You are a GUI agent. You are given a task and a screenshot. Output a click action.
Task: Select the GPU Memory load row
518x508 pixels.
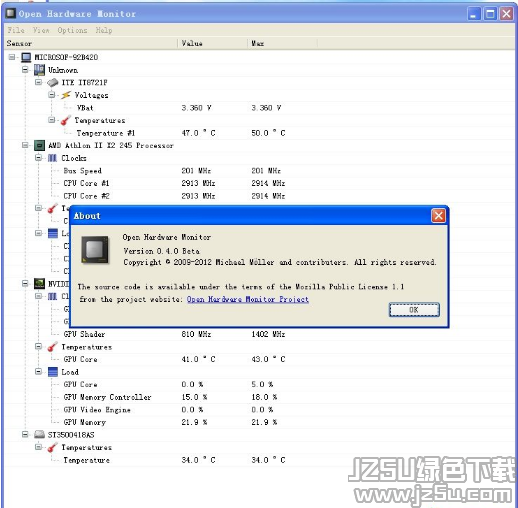[x=260, y=422]
